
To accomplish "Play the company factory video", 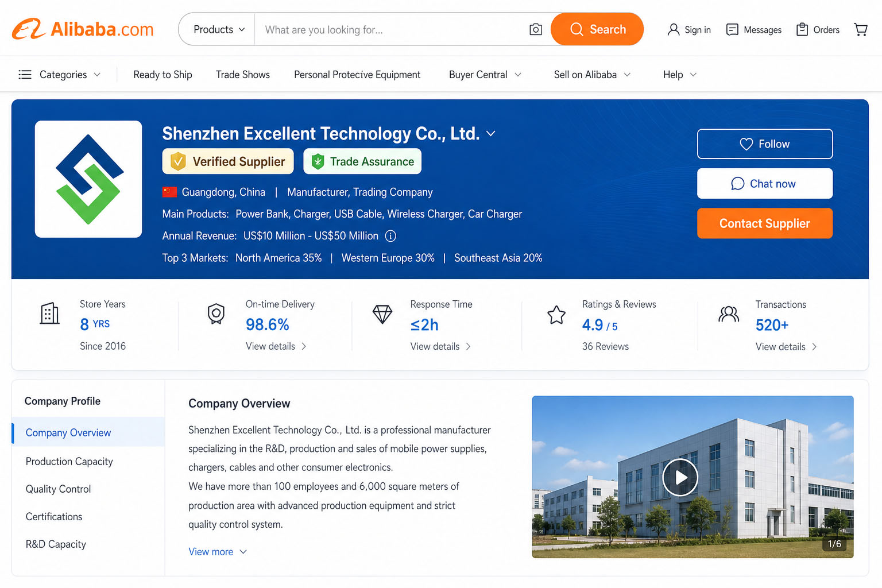I will pyautogui.click(x=680, y=477).
